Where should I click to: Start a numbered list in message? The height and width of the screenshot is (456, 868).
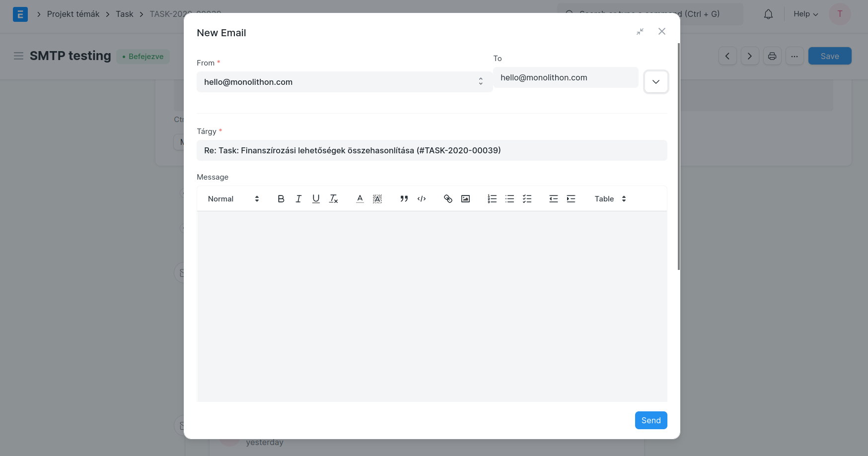click(492, 199)
